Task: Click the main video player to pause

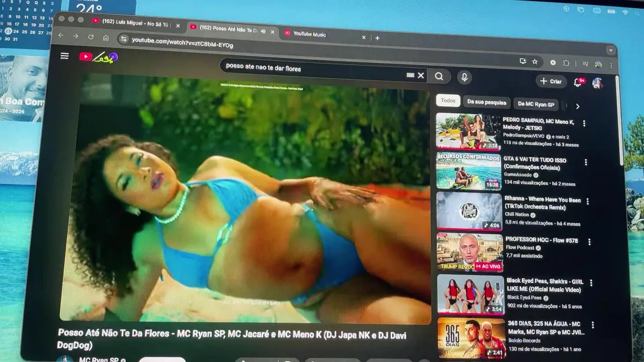Action: 246,199
